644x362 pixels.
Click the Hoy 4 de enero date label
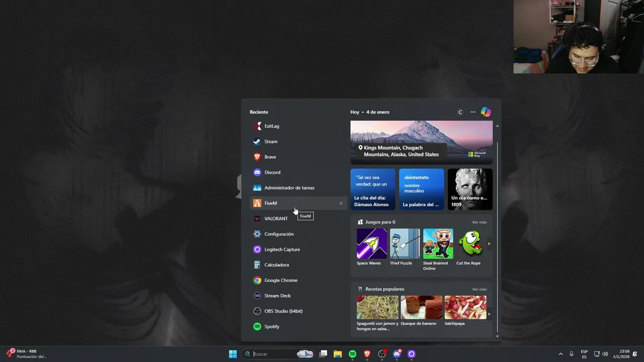point(370,112)
